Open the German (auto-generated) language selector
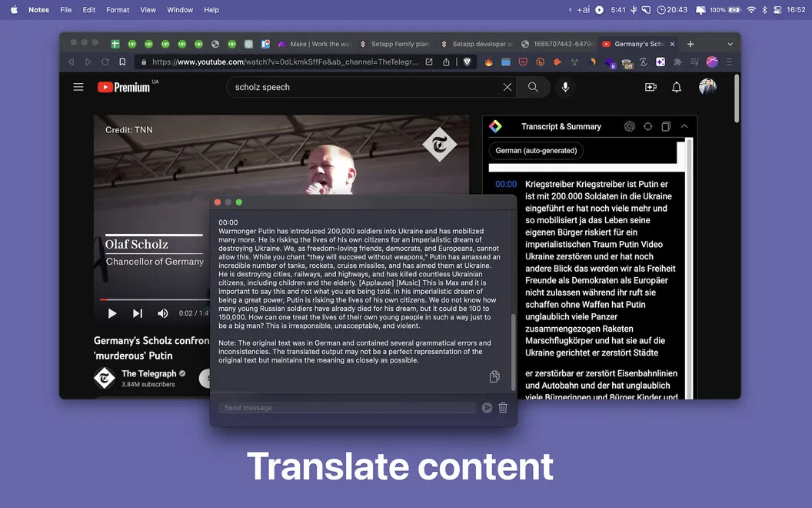The image size is (812, 508). click(x=536, y=151)
